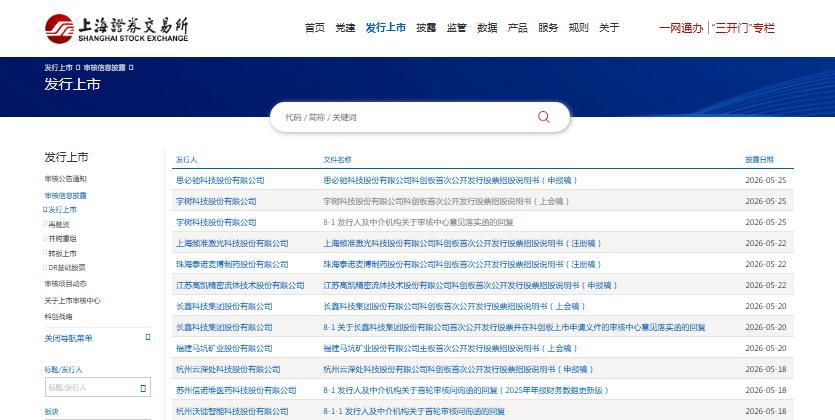835x420 pixels.
Task: Click the 披露日期 column header
Action: (759, 160)
